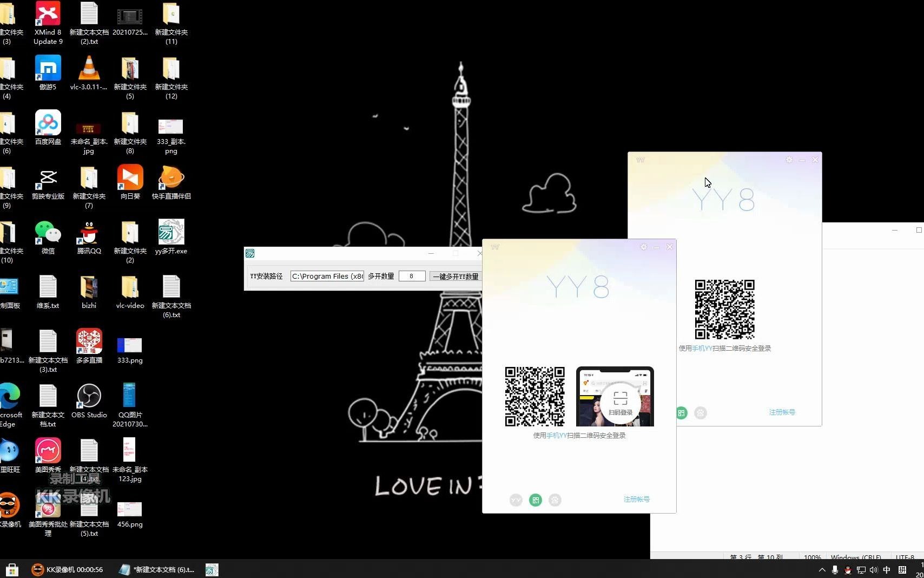
Task: Open the vlc-3.0.11 installer icon
Action: point(89,73)
